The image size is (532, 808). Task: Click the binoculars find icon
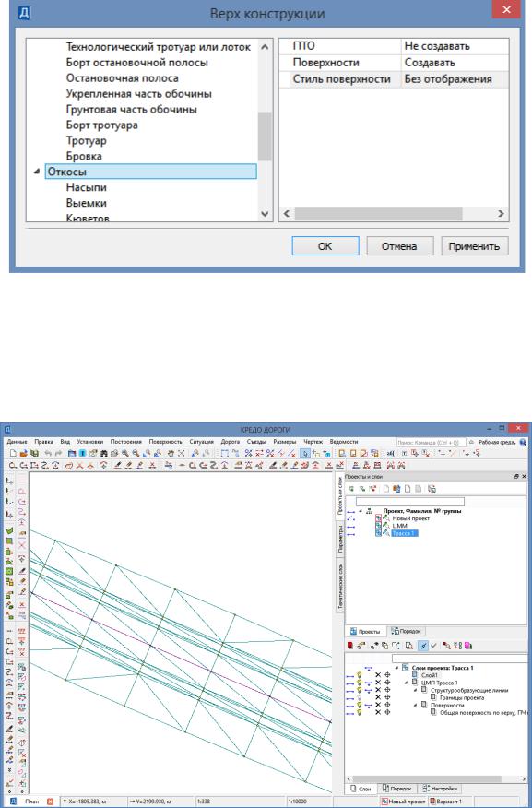[x=103, y=454]
